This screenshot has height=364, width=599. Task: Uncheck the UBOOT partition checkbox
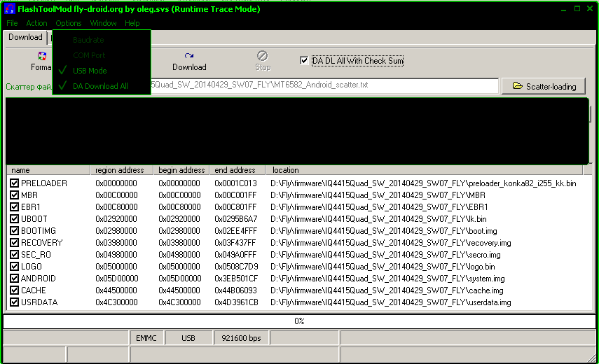[x=14, y=218]
